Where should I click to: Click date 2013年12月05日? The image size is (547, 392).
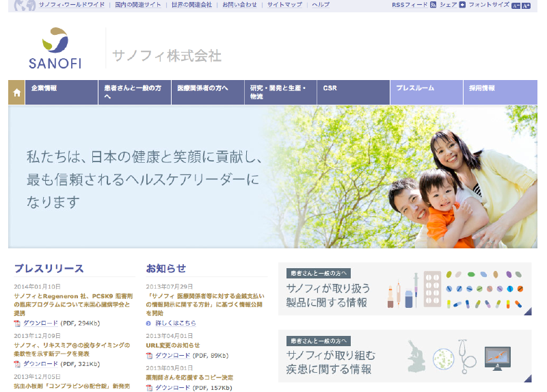38,377
